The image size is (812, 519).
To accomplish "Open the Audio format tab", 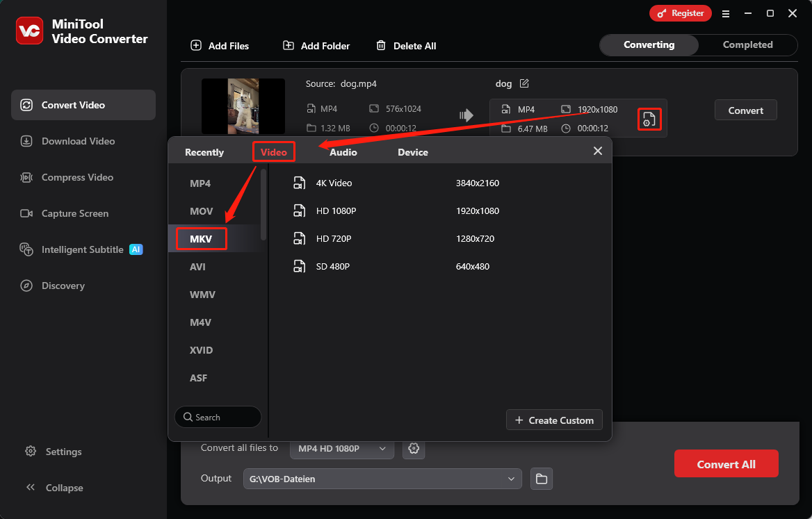I will click(343, 151).
